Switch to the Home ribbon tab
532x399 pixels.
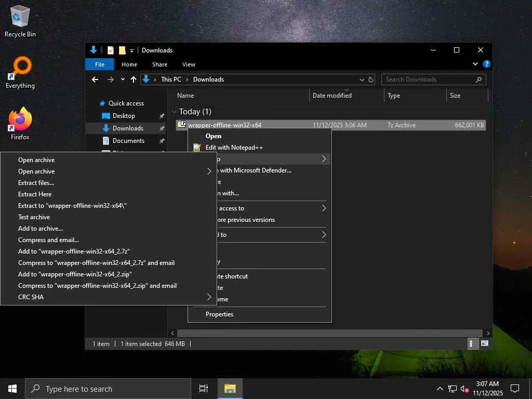(129, 64)
